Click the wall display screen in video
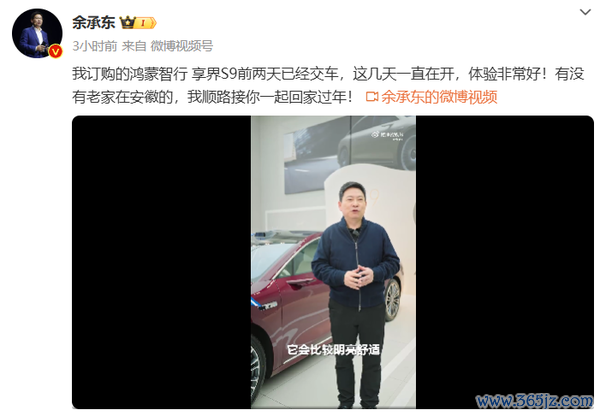The width and height of the screenshot is (600, 416). tap(350, 152)
